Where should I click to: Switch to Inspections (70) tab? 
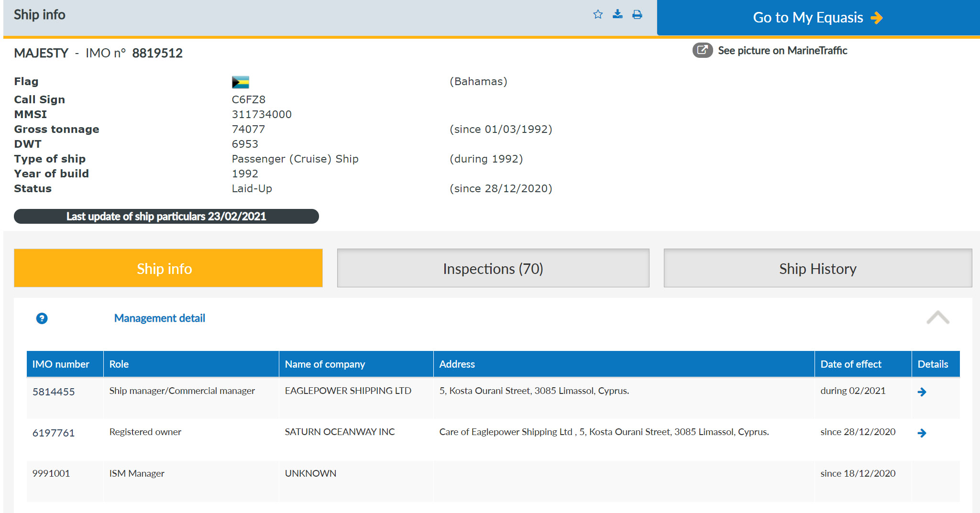tap(493, 268)
